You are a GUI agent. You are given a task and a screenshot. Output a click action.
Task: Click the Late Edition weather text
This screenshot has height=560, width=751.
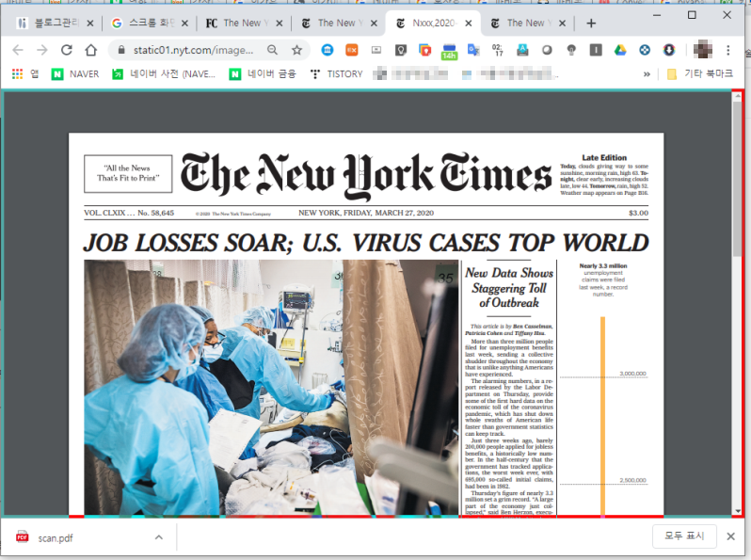pos(604,175)
